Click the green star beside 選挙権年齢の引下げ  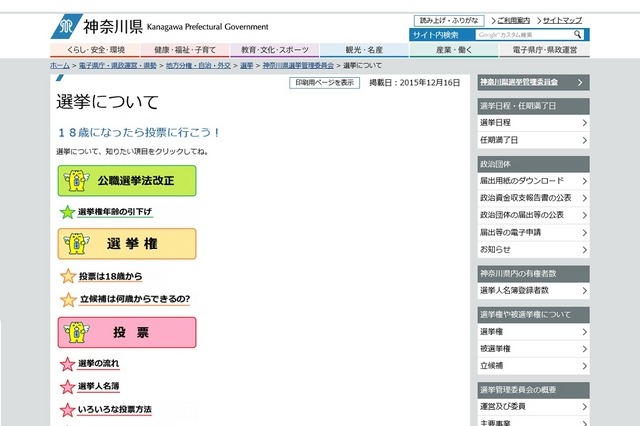68,212
